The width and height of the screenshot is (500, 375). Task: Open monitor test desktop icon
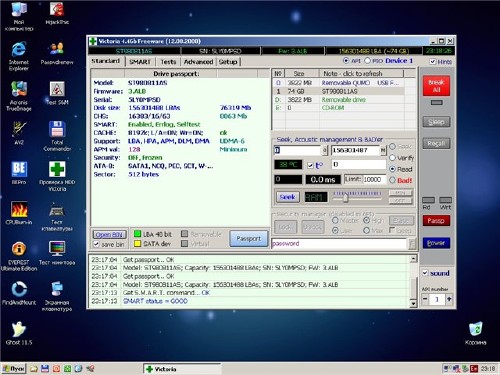point(57,253)
